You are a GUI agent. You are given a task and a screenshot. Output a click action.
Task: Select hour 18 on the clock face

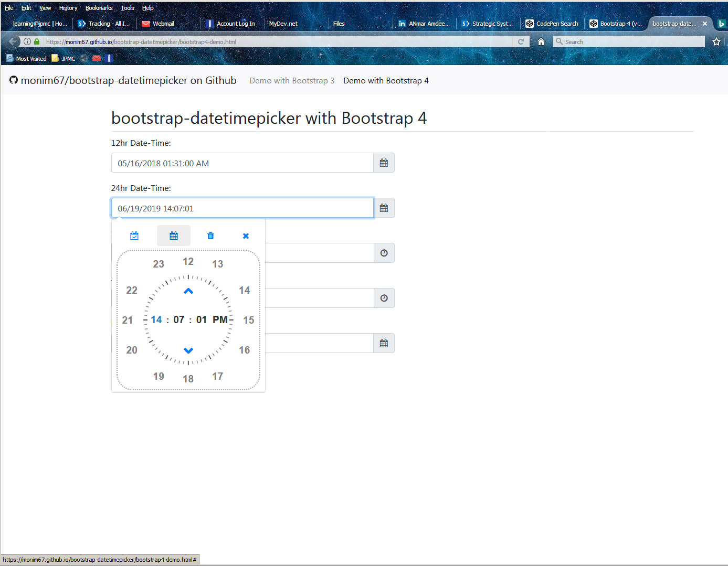point(188,379)
